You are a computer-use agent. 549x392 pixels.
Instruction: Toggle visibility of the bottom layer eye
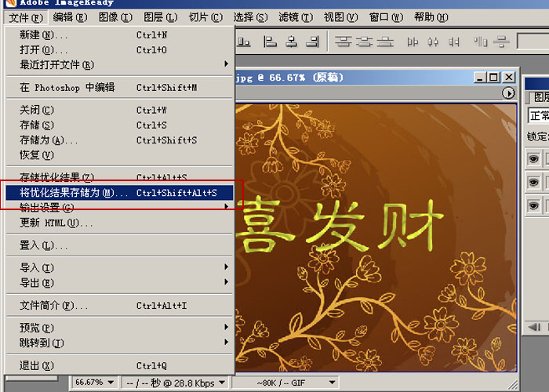[533, 205]
